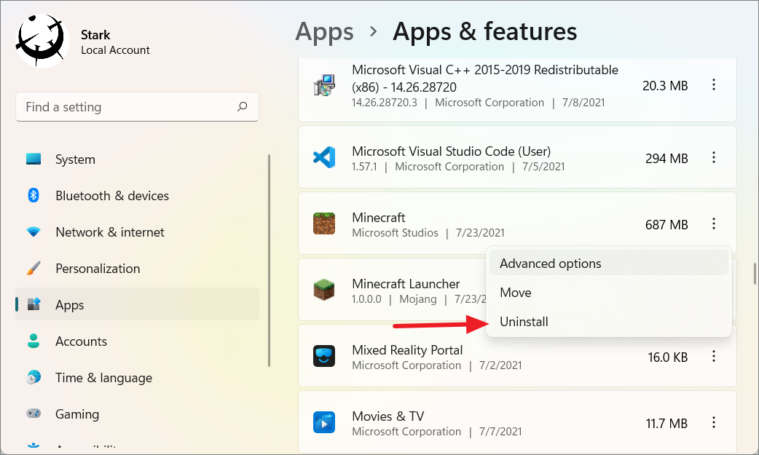Click the Visual C++ Redistributable installer icon
Image resolution: width=759 pixels, height=455 pixels.
(324, 86)
